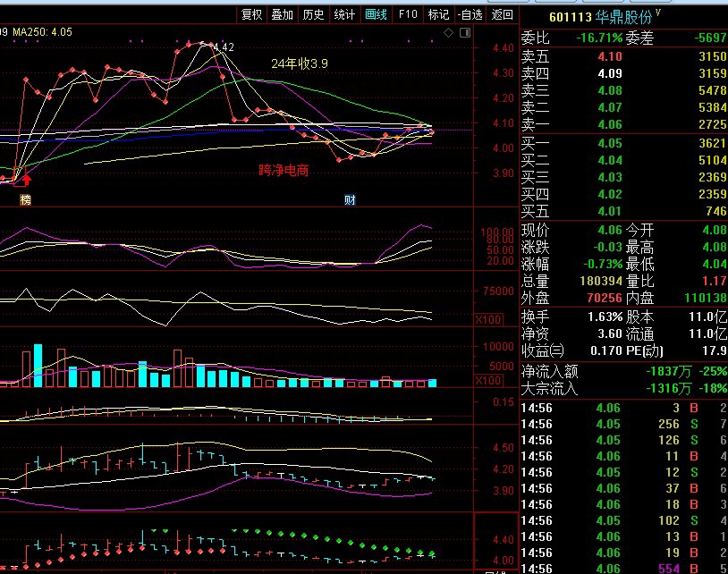Click the V badge beside 华鼎股份
This screenshot has width=728, height=574.
[x=658, y=13]
